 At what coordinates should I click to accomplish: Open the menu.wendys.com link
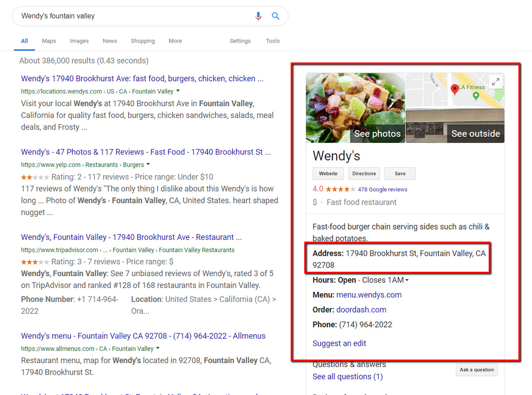(x=369, y=295)
